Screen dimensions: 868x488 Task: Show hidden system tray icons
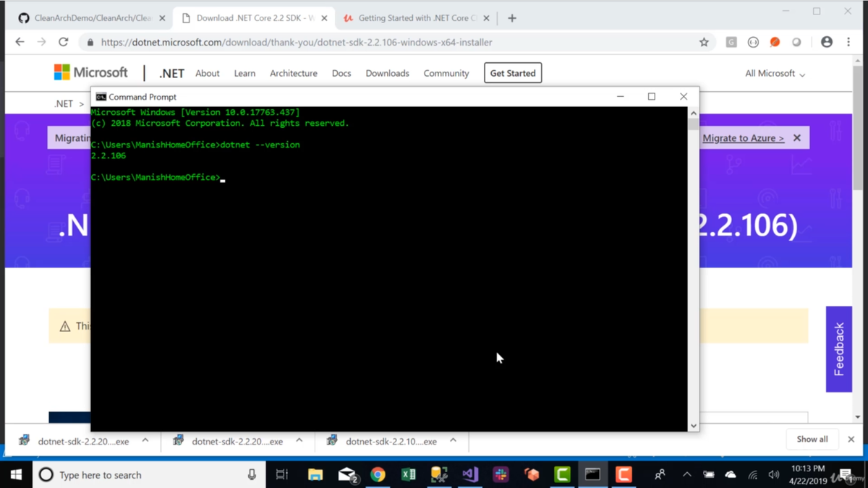tap(686, 475)
